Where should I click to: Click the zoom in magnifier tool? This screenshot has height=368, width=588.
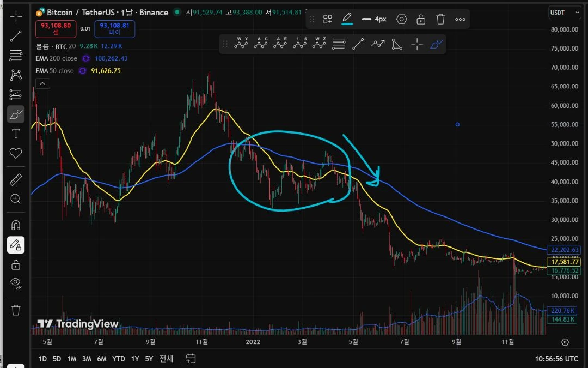[x=16, y=198]
